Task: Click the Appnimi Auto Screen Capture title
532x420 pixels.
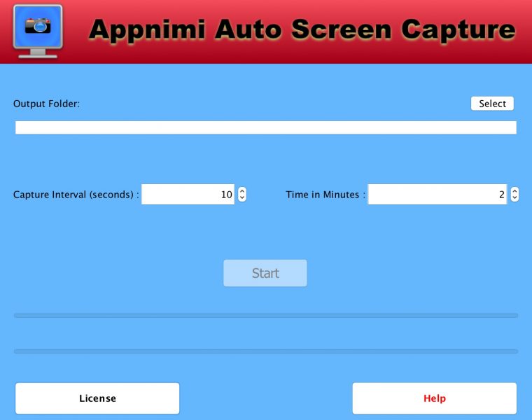Action: 302,30
